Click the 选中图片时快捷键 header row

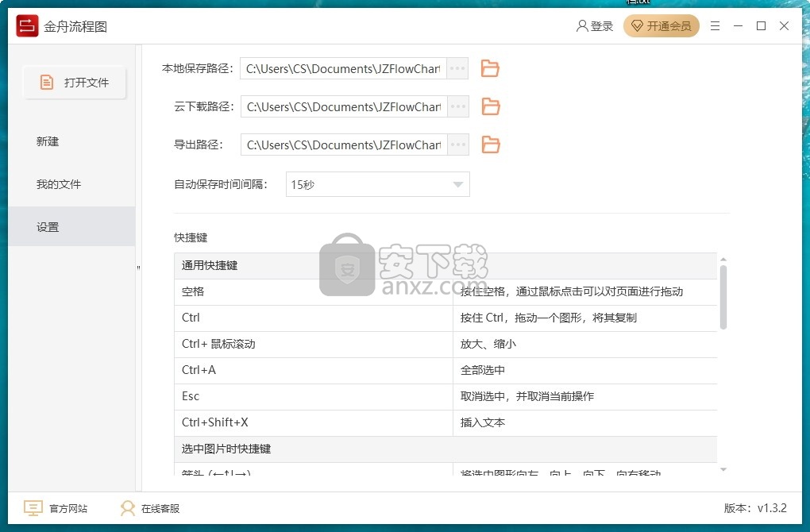point(445,449)
